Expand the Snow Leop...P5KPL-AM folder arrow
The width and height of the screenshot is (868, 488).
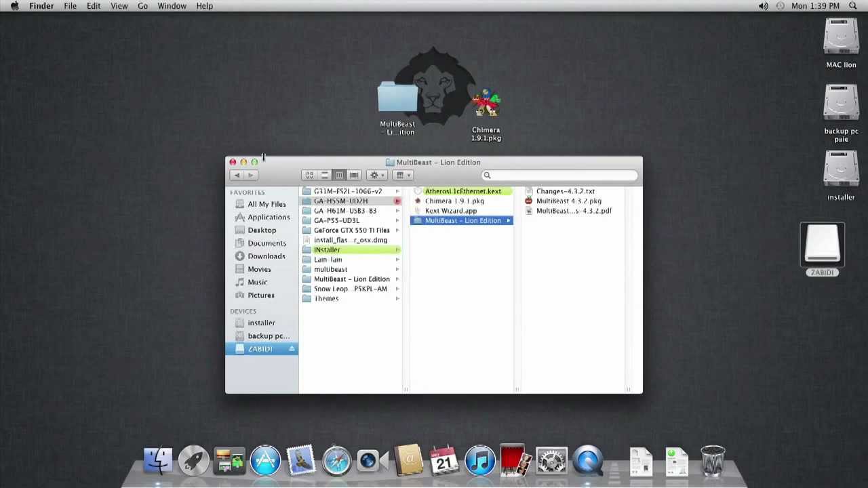(x=397, y=289)
